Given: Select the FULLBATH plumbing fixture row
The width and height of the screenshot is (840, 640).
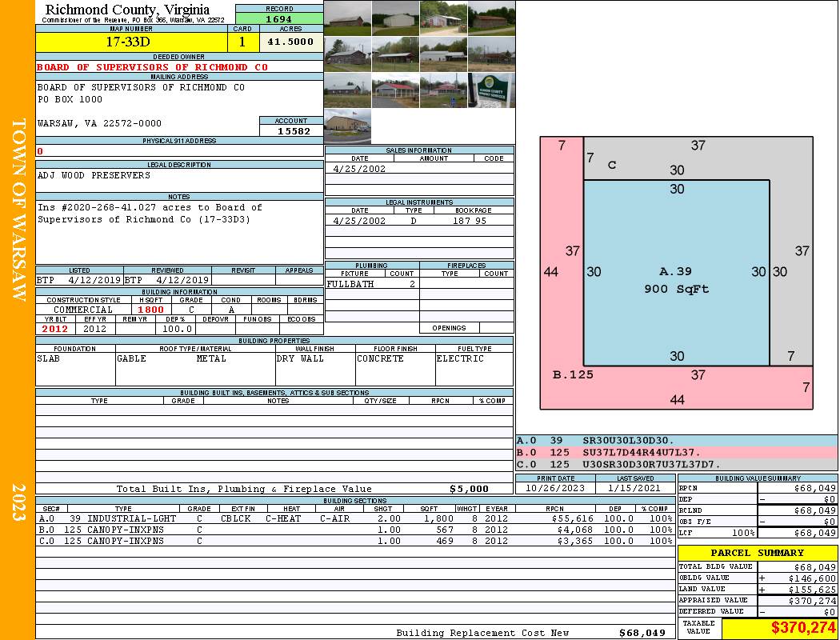Looking at the screenshot, I should (372, 284).
